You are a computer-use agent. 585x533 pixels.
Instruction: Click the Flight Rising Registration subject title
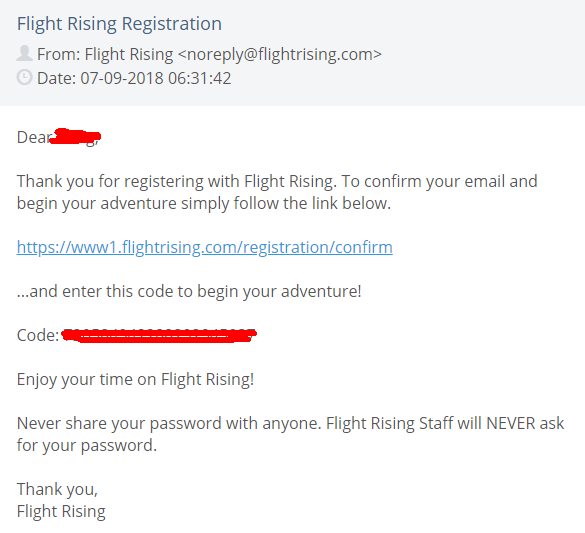tap(119, 23)
